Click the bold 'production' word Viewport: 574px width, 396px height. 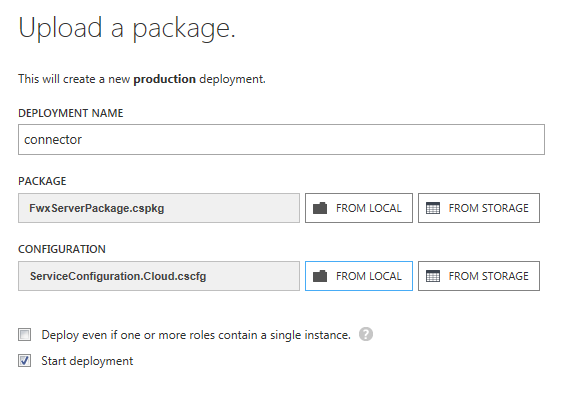tap(164, 79)
